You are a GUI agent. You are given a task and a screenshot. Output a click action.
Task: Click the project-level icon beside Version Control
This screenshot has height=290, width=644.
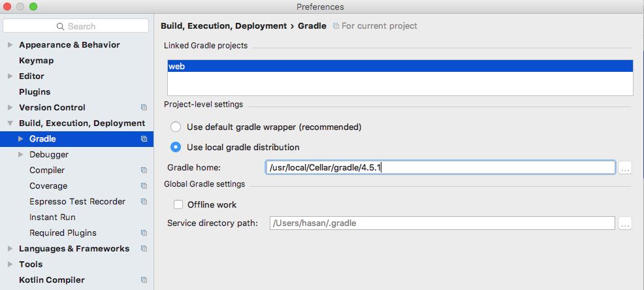[x=144, y=108]
